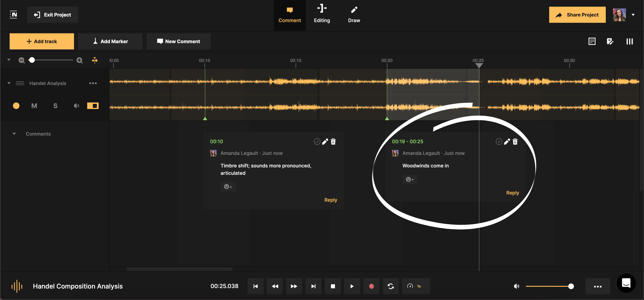The width and height of the screenshot is (644, 300).
Task: Open the playback speed 1x control
Action: [x=416, y=286]
